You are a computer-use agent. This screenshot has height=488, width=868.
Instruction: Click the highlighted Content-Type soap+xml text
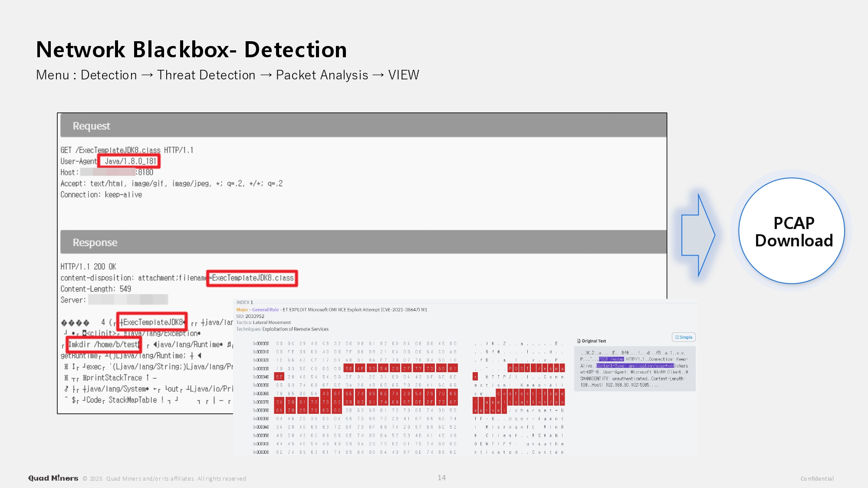tap(635, 366)
